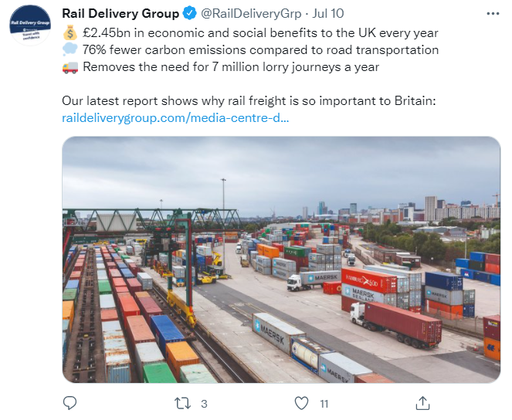Image resolution: width=512 pixels, height=420 pixels.
Task: Click the share upload icon
Action: pyautogui.click(x=422, y=403)
